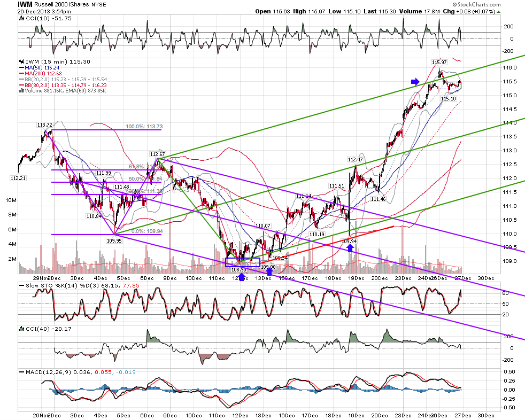
Task: Click the candlestick icon beside IWM (15 min)
Action: click(22, 61)
